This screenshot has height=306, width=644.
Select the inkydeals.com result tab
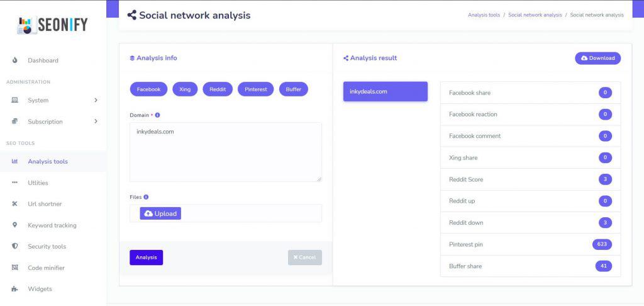coord(386,91)
